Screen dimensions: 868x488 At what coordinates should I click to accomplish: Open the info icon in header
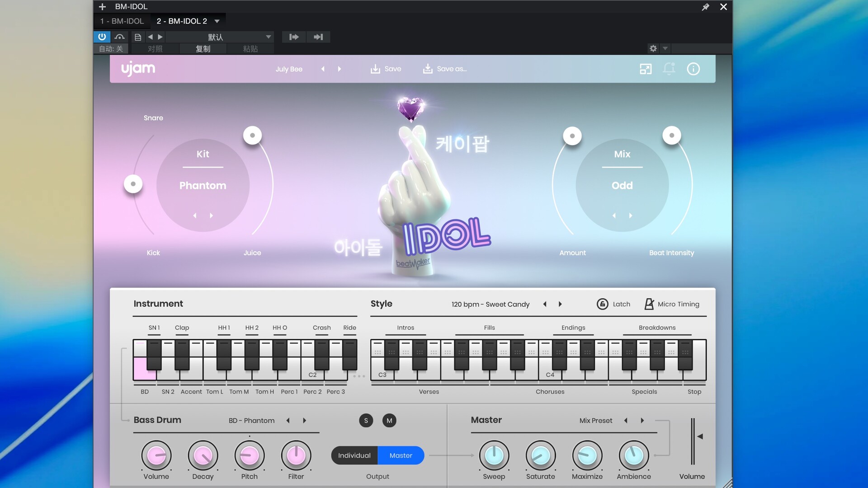(693, 69)
